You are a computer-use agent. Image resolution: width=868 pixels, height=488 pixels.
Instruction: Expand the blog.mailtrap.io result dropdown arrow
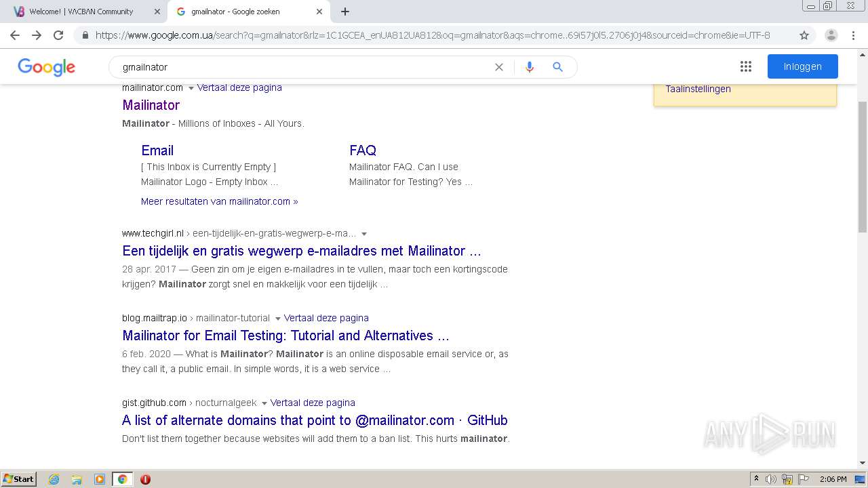[x=278, y=319]
